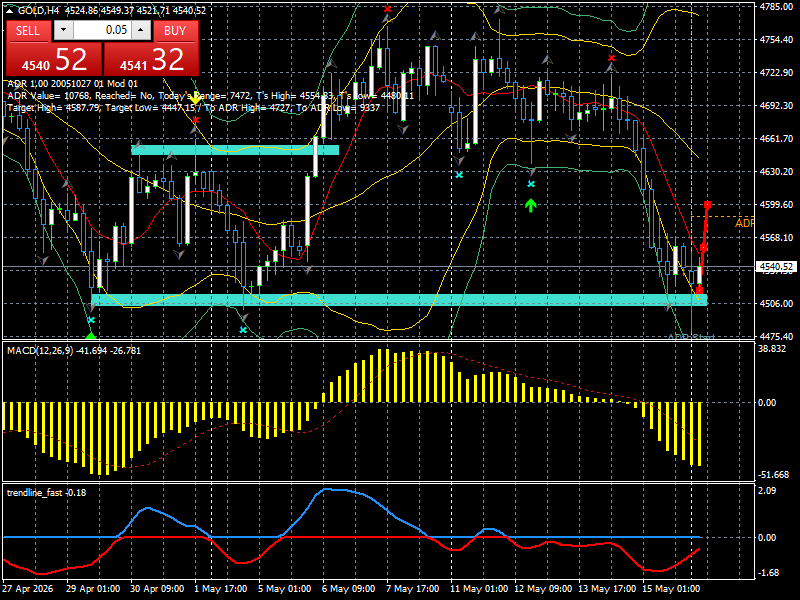Viewport: 800px width, 600px height.
Task: Select red X marker near 13 May high
Action: click(612, 58)
